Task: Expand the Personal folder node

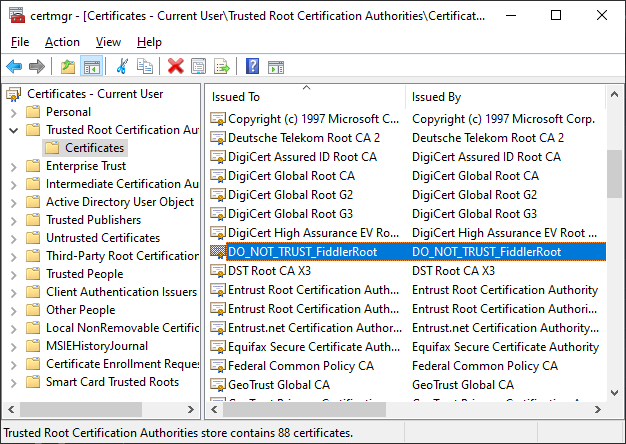Action: [x=14, y=112]
